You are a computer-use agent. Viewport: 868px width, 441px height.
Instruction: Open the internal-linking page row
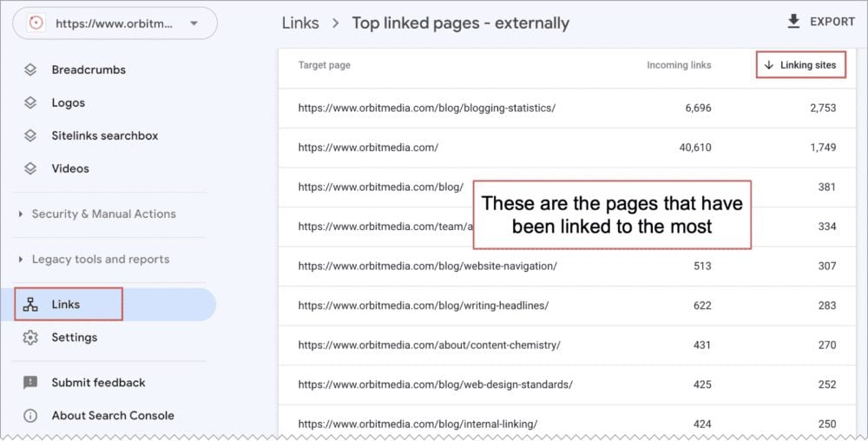[567, 422]
